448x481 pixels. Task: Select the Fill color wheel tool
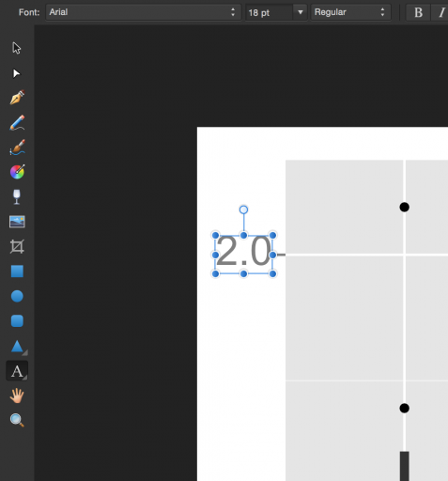tap(17, 172)
